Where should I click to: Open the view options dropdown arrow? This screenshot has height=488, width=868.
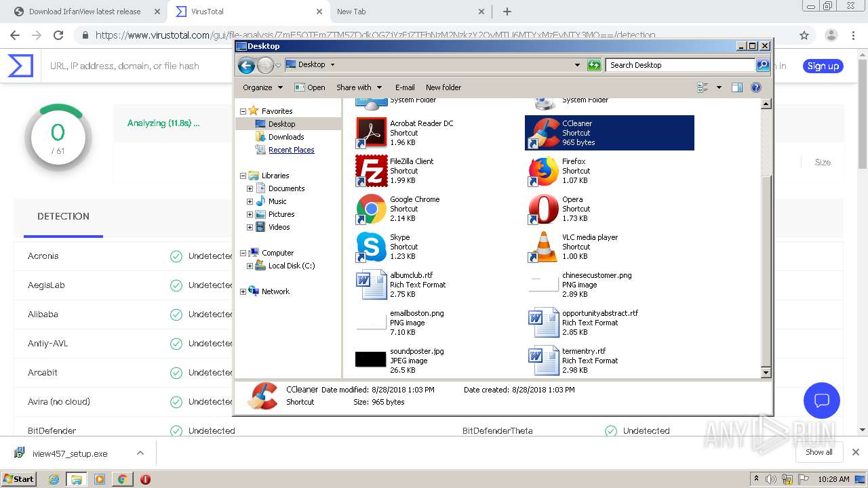[x=719, y=87]
